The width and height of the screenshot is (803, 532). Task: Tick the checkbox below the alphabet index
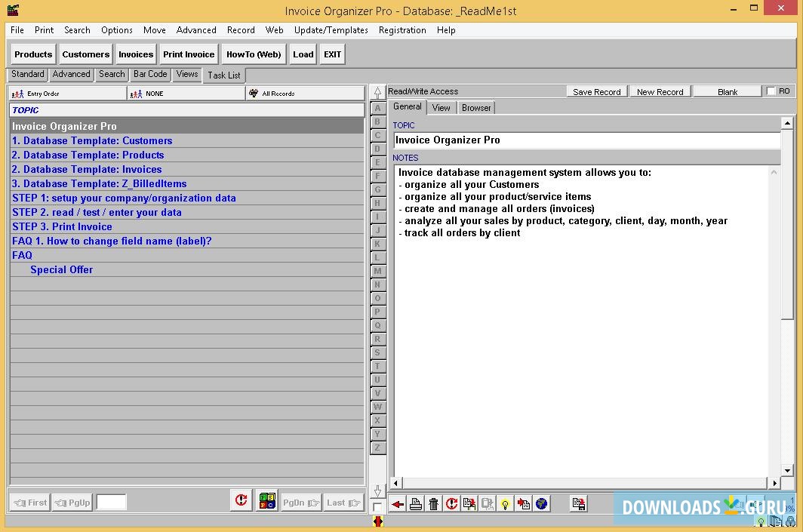[x=378, y=506]
